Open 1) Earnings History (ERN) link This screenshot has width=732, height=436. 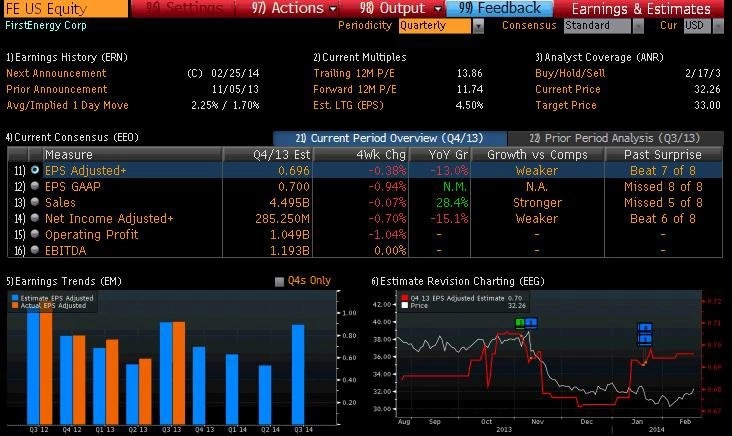pos(67,57)
